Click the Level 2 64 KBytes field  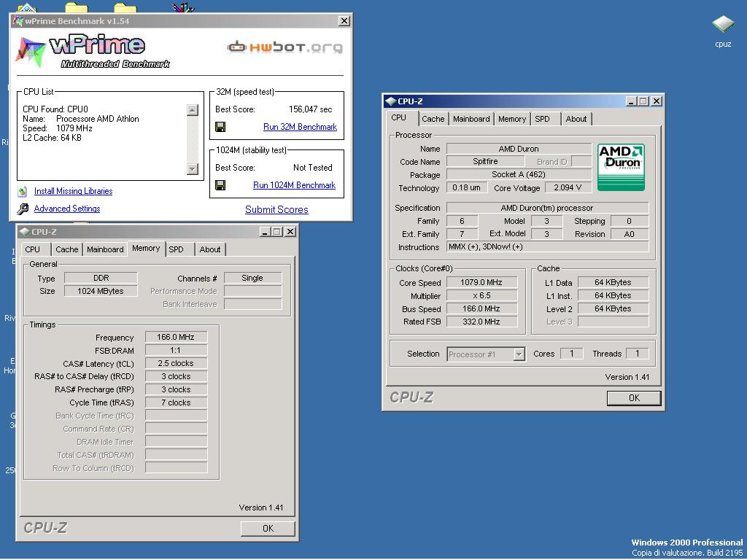[x=613, y=308]
